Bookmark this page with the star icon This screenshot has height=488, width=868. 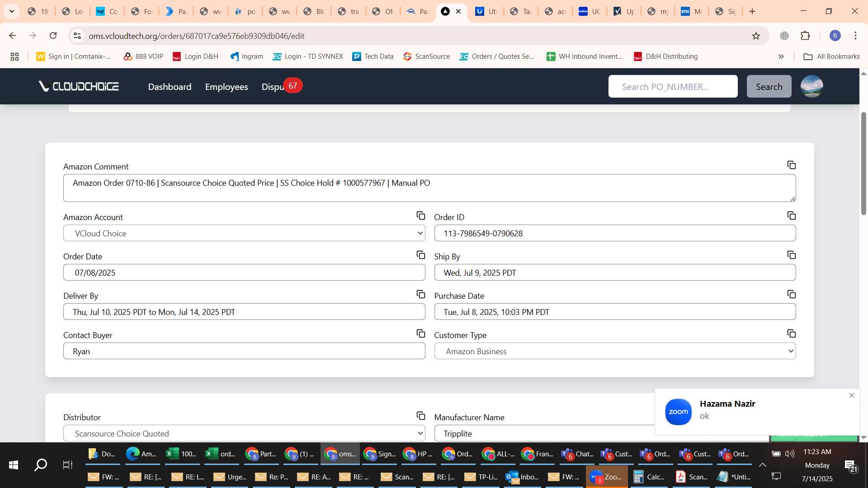(x=756, y=36)
